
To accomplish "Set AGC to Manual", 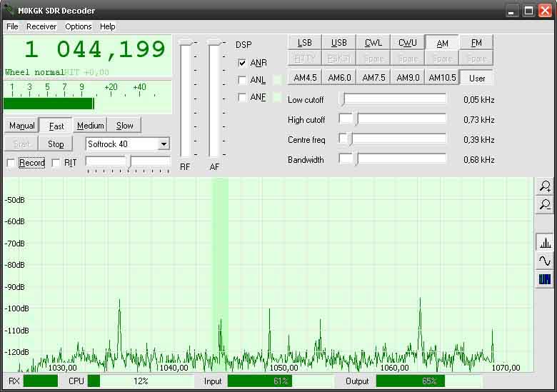I will point(21,126).
